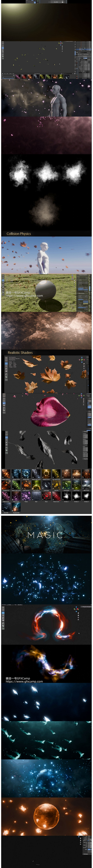
Task: Select the Green Leaf Curve preset thumbnail
Action: click(x=16, y=485)
